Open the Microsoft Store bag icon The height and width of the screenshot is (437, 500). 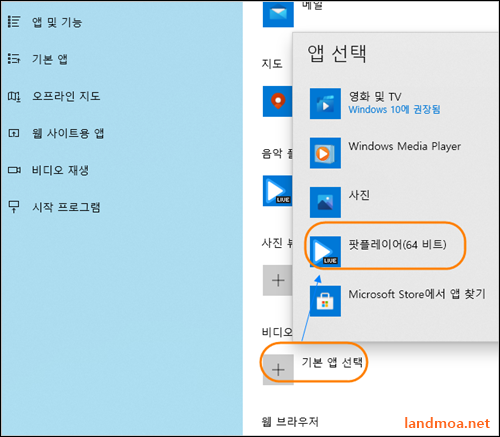[325, 301]
